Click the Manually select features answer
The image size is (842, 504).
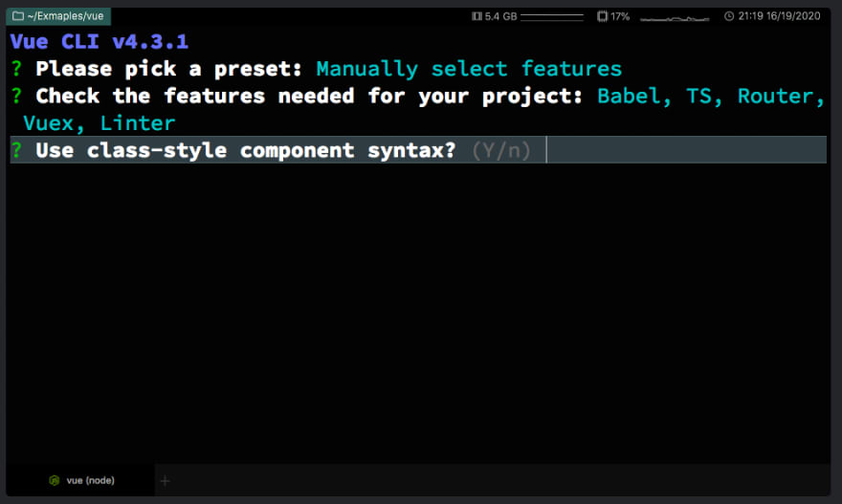pyautogui.click(x=469, y=69)
